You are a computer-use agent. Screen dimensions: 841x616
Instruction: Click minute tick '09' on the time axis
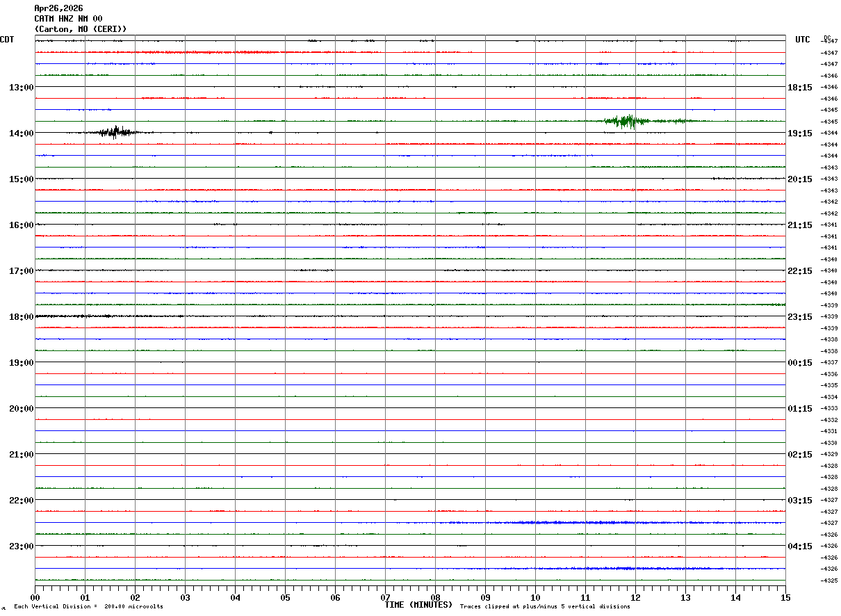tap(485, 597)
